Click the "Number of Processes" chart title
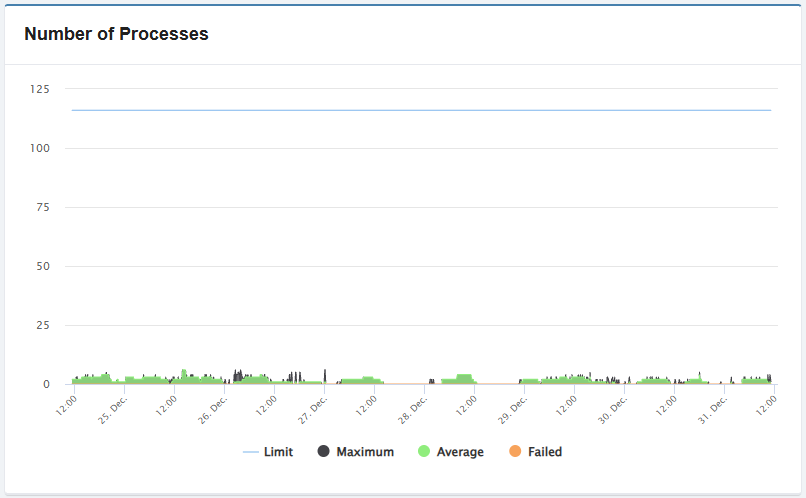The height and width of the screenshot is (498, 806). [116, 34]
